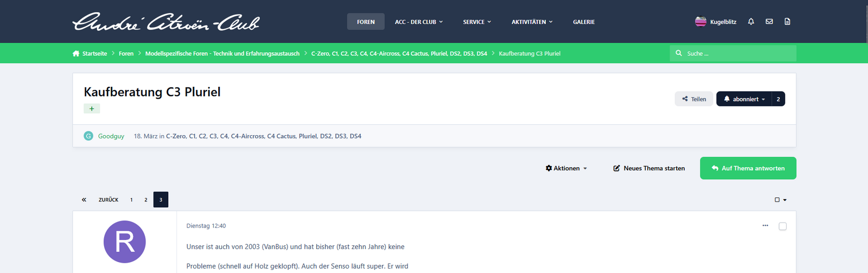Open the document icon in the header
The width and height of the screenshot is (868, 273).
tap(787, 22)
